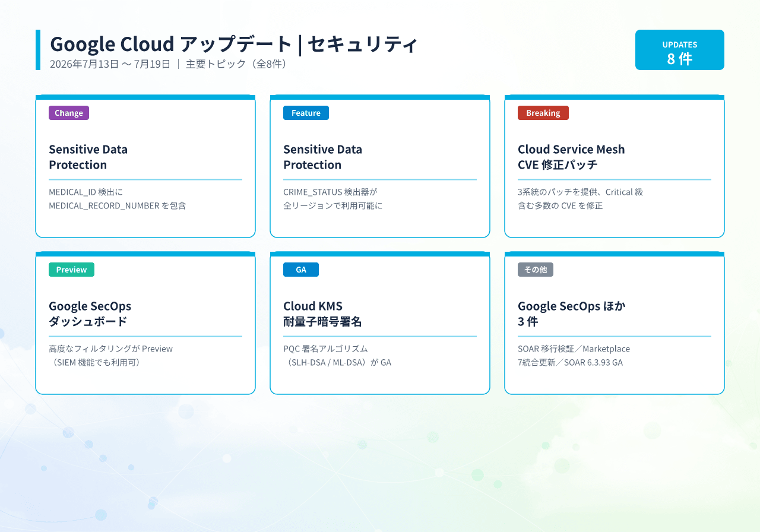Click the UPDATES 8 件 badge

pyautogui.click(x=679, y=50)
